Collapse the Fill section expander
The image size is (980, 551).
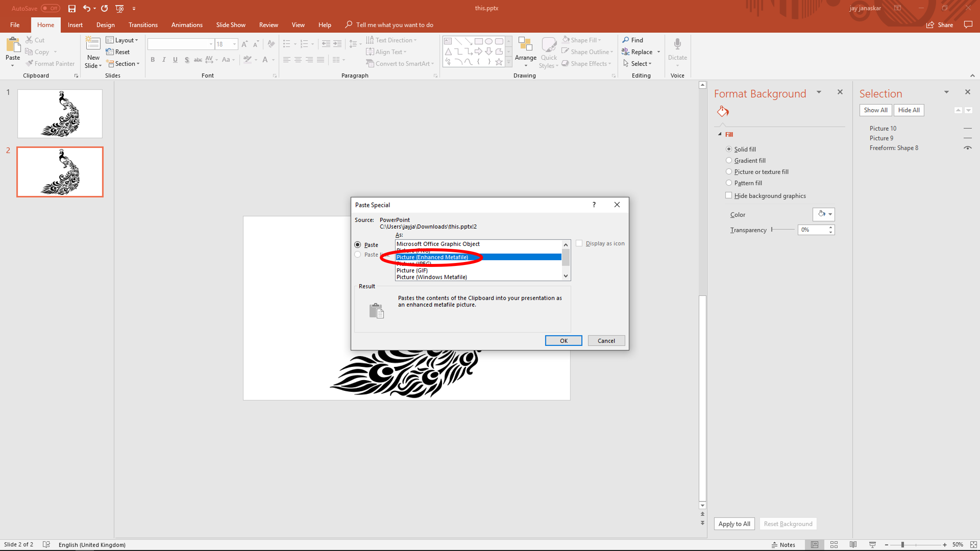720,134
